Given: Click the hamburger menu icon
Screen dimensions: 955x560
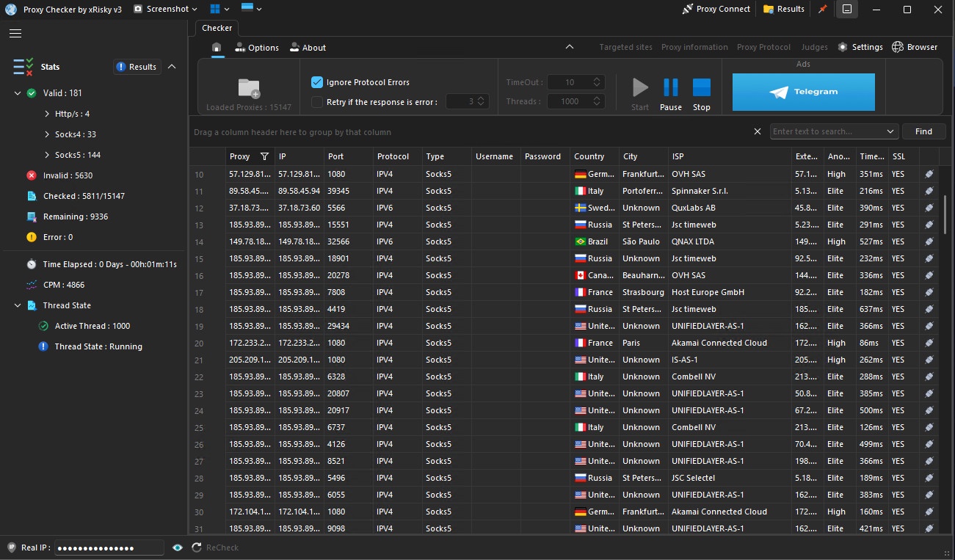Looking at the screenshot, I should [15, 33].
